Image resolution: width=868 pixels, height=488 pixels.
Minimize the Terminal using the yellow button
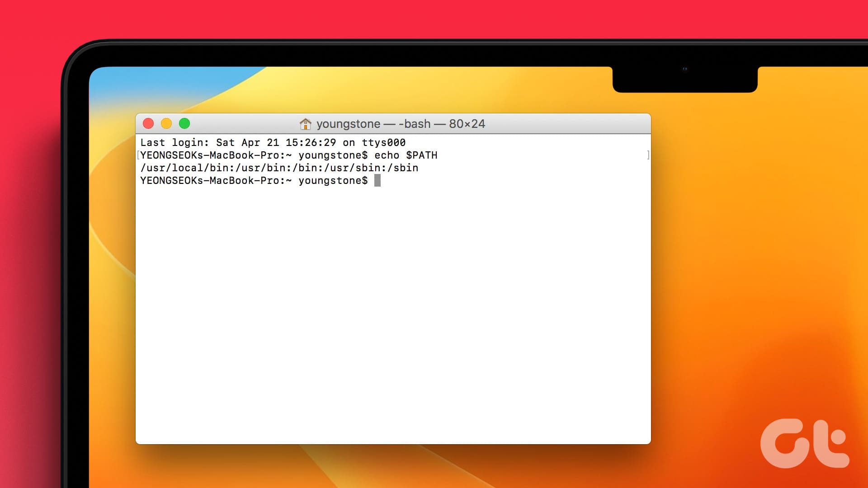click(166, 123)
